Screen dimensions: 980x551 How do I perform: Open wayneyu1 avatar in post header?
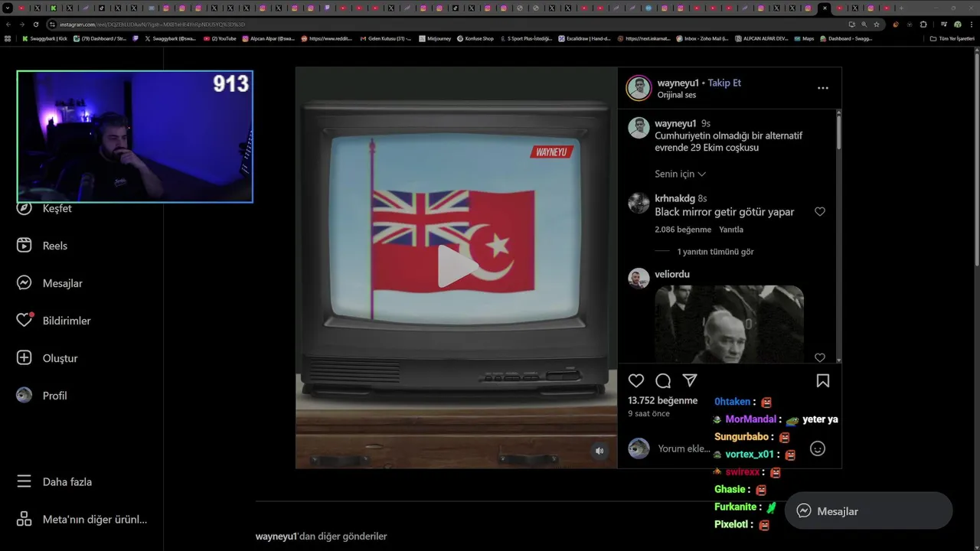point(639,88)
